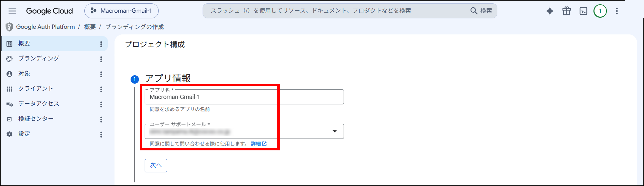Select 検証センター in the sidebar
644x186 pixels.
(55, 119)
